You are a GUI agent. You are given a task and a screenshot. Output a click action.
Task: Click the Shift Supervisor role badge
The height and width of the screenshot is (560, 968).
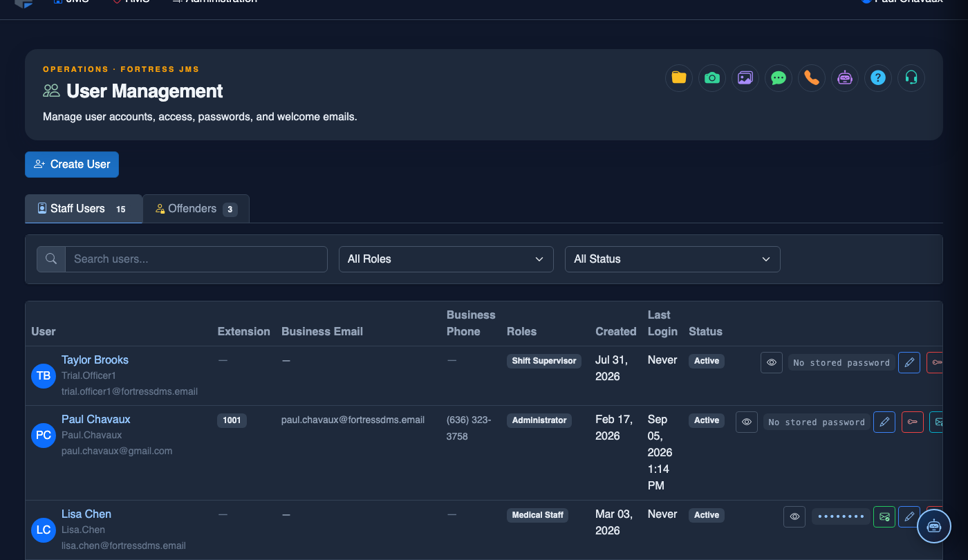click(x=544, y=361)
